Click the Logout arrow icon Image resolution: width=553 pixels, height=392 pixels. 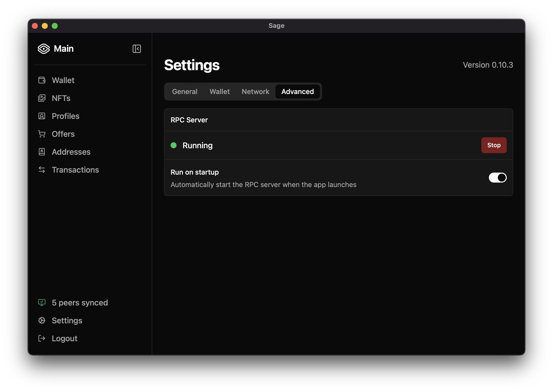(x=42, y=338)
